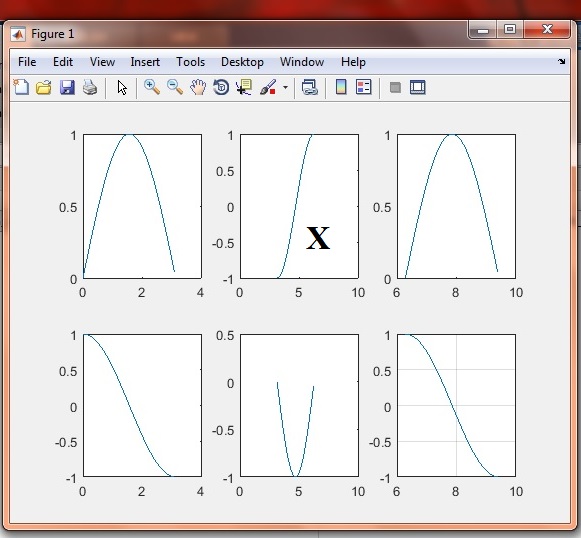
Task: Open the Tools menu
Action: [x=190, y=62]
